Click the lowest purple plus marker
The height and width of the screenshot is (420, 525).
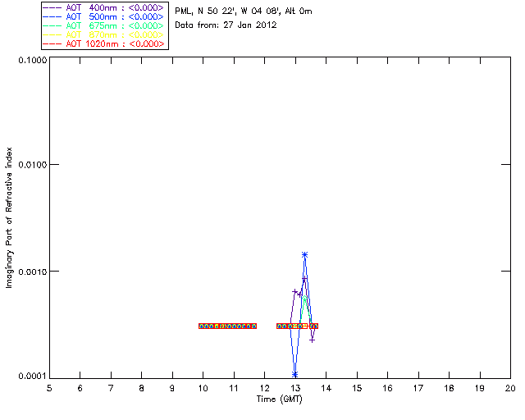pyautogui.click(x=312, y=340)
